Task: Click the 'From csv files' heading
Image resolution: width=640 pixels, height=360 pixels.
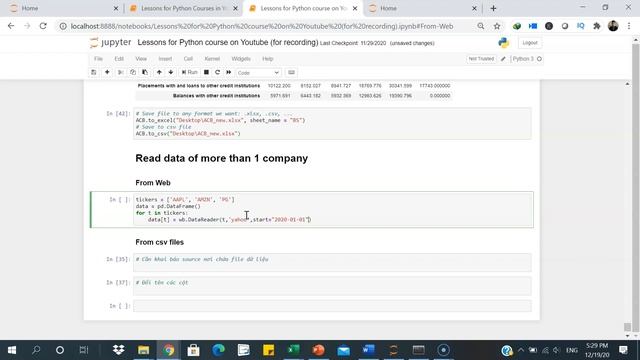Action: [160, 242]
